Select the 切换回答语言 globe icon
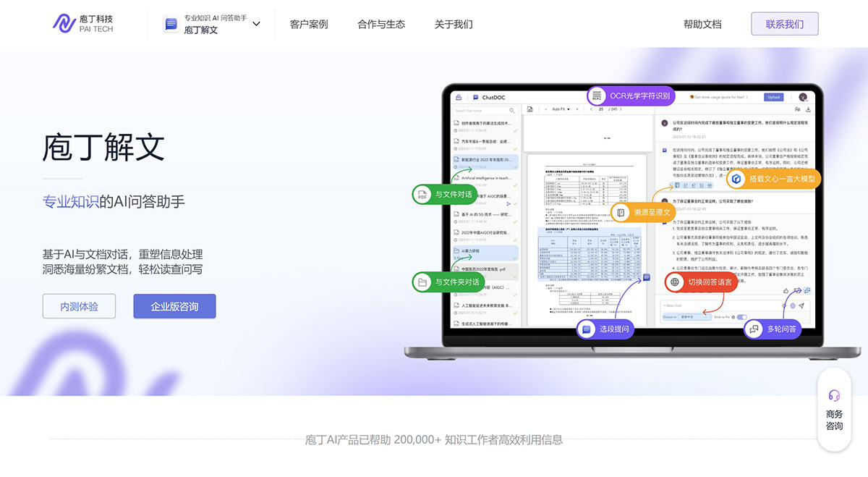Viewport: 868px width, 477px height. (674, 282)
